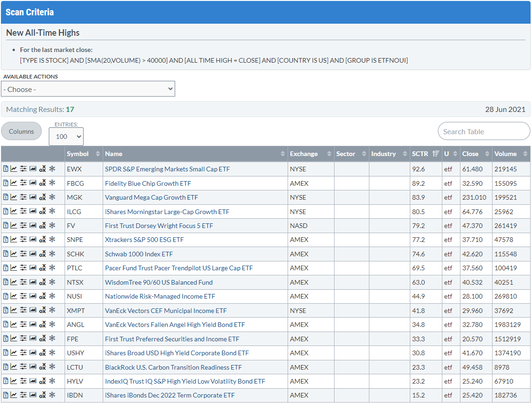Sort table by Close column arrows
532x404 pixels.
[x=487, y=154]
